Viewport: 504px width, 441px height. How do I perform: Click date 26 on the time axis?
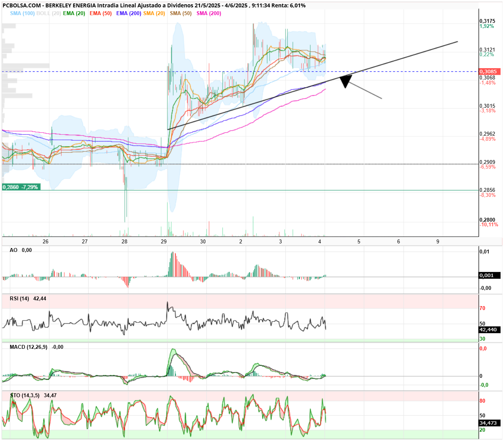click(46, 241)
